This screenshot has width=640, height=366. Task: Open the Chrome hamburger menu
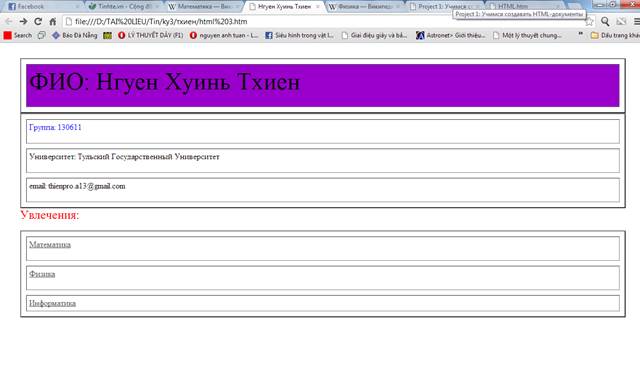pos(636,22)
